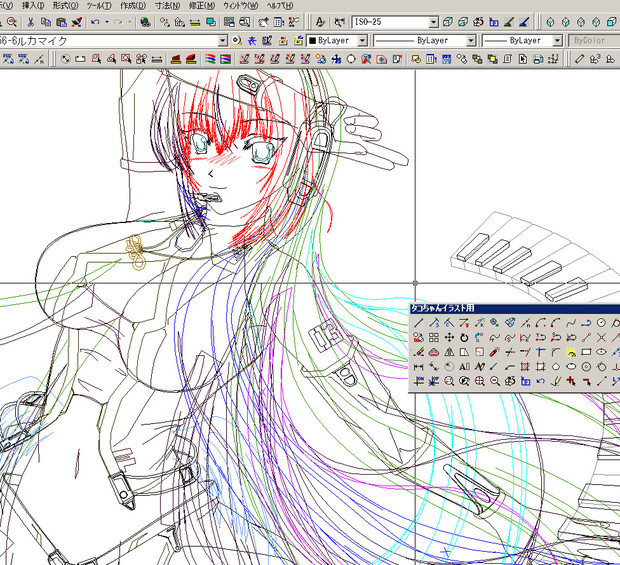Screen dimensions: 620x565
Task: Open the 形式(O) menu
Action: [65, 6]
